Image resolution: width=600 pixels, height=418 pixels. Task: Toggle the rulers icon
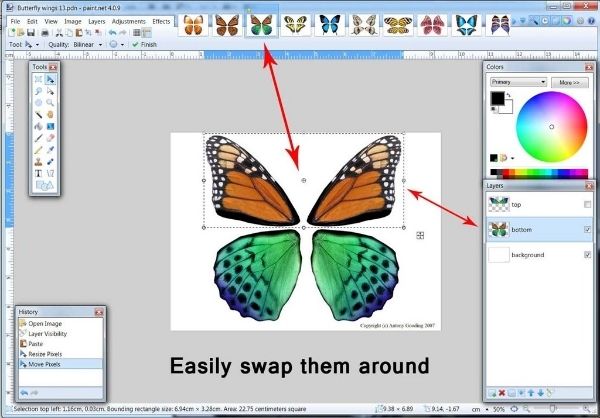click(146, 33)
